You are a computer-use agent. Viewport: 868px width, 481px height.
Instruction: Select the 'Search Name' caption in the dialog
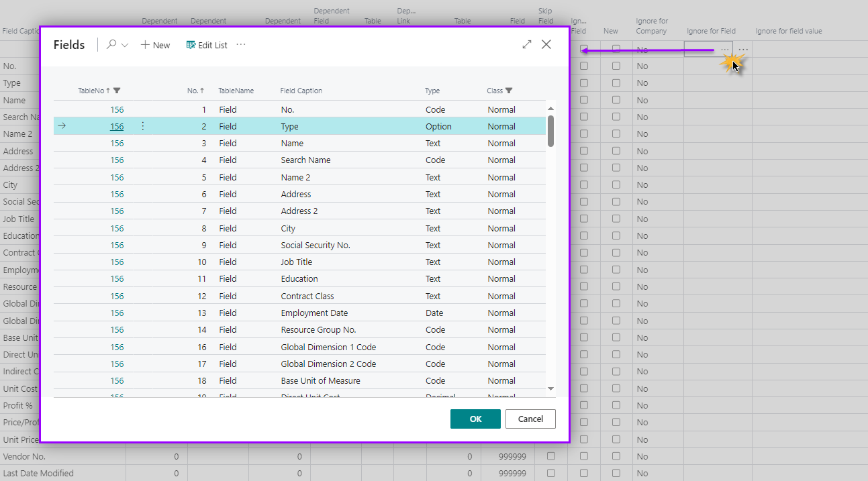point(305,160)
